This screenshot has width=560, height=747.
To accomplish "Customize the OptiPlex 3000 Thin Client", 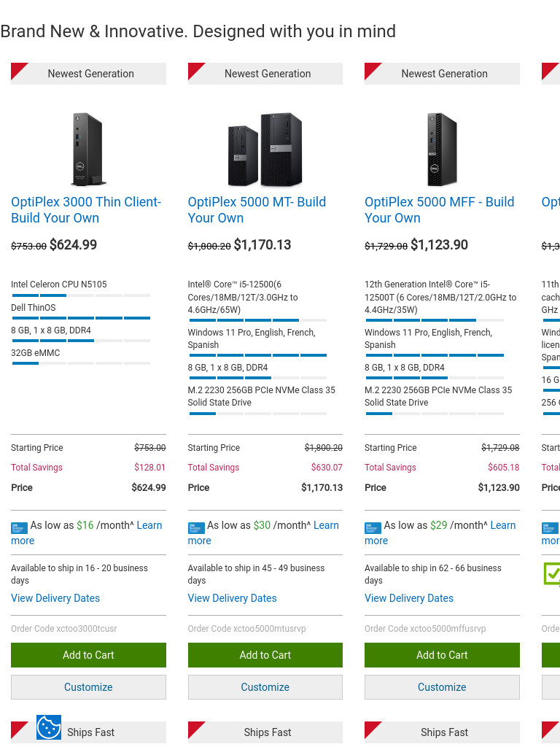I will 88,687.
